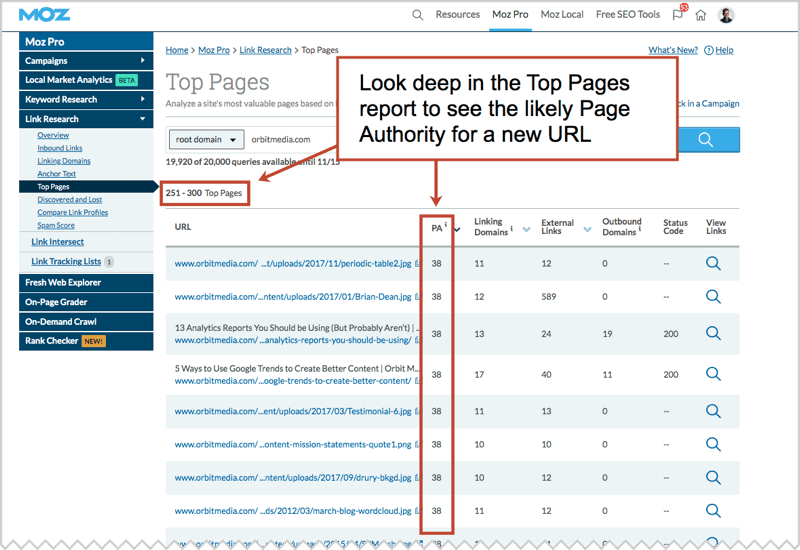Show info for Outbound Domains column

(x=640, y=228)
